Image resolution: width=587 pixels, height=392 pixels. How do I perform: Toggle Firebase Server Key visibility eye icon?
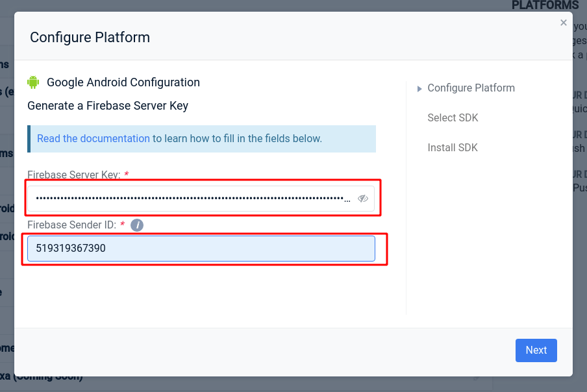pyautogui.click(x=363, y=198)
